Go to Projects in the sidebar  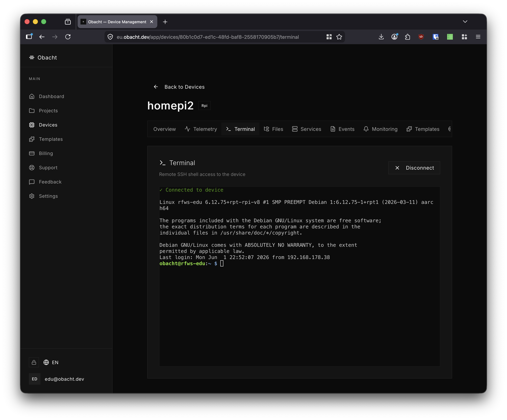tap(43, 111)
